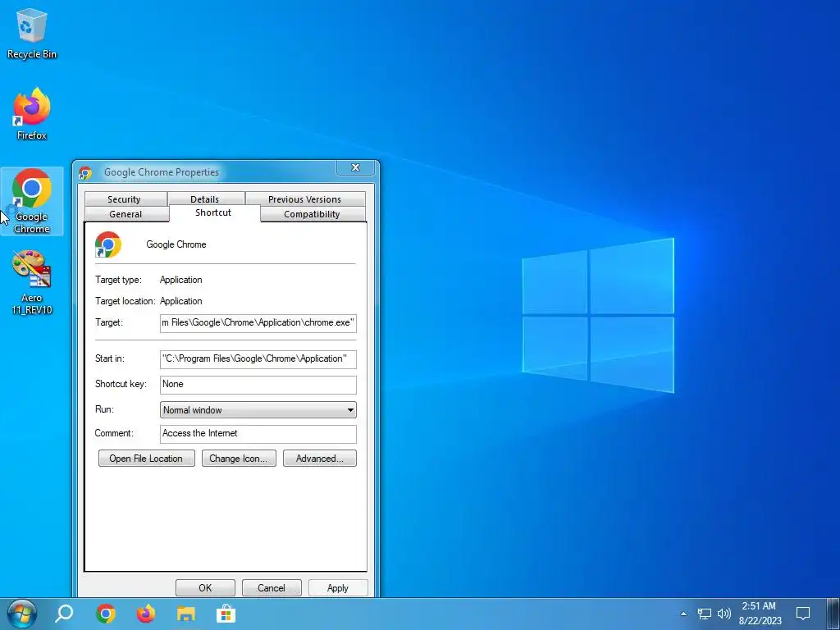Screen dimensions: 840x630
Task: Click the Chrome icon in Properties title bar
Action: 85,172
